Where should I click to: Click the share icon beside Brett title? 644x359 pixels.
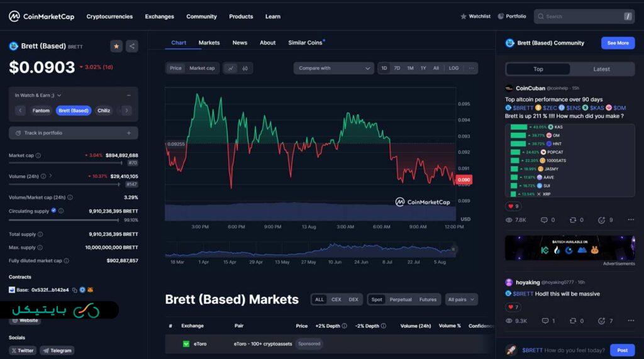click(132, 46)
